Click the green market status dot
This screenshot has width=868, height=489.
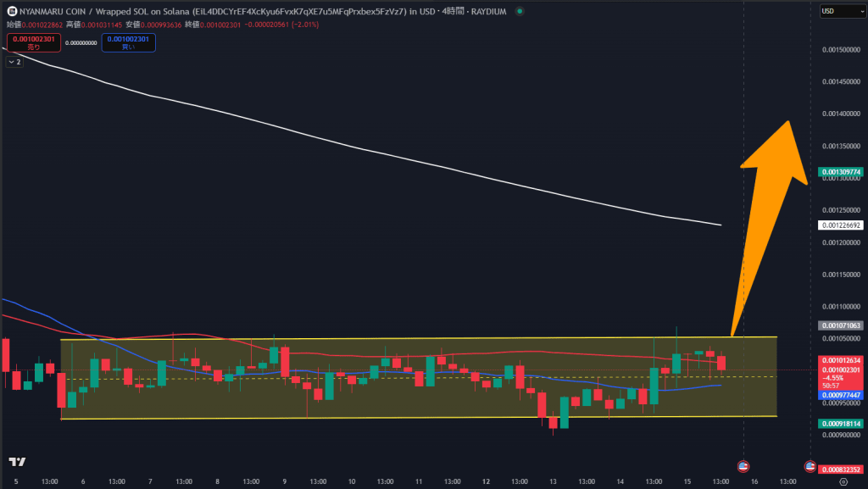click(x=520, y=11)
